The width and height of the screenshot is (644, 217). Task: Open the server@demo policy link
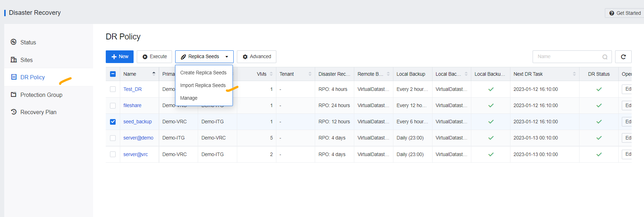138,138
